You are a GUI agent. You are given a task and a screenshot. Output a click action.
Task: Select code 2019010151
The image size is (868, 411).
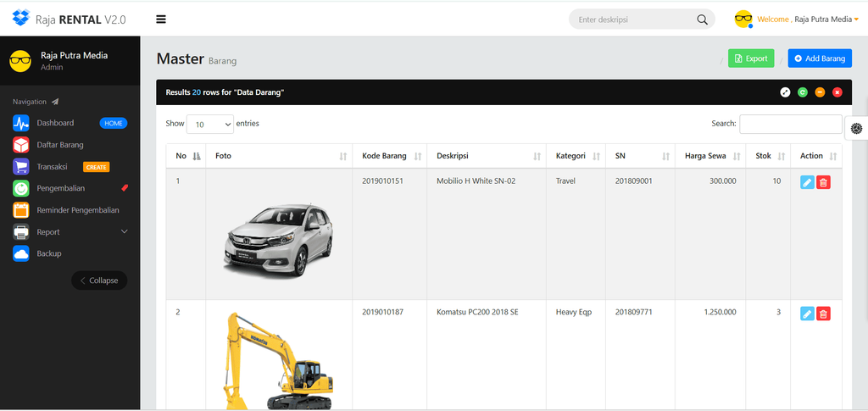click(382, 181)
